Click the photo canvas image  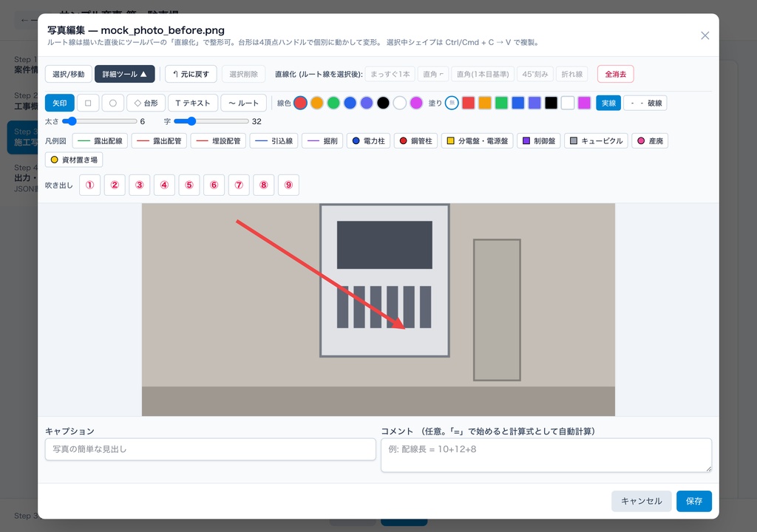[378, 310]
